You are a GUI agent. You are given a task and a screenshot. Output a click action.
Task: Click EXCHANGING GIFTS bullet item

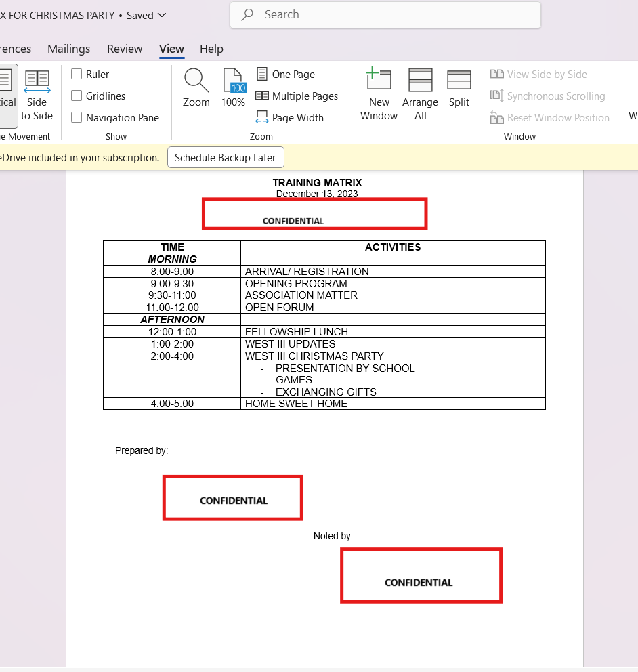coord(326,392)
